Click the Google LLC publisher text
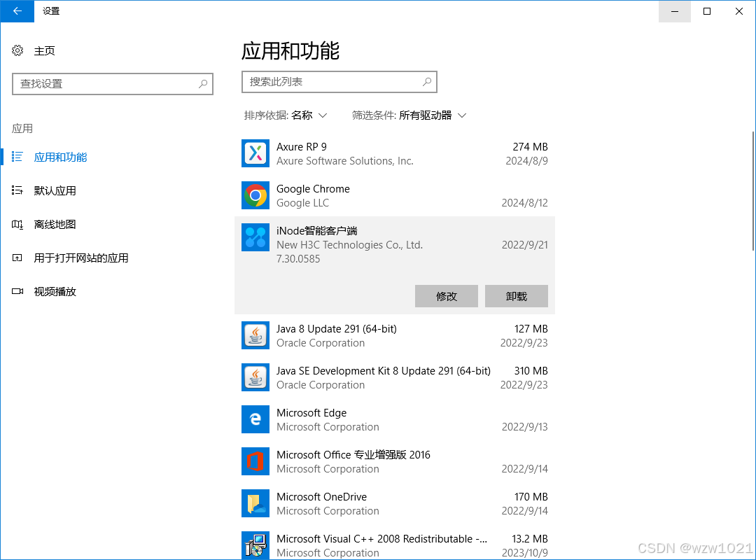 pos(303,202)
